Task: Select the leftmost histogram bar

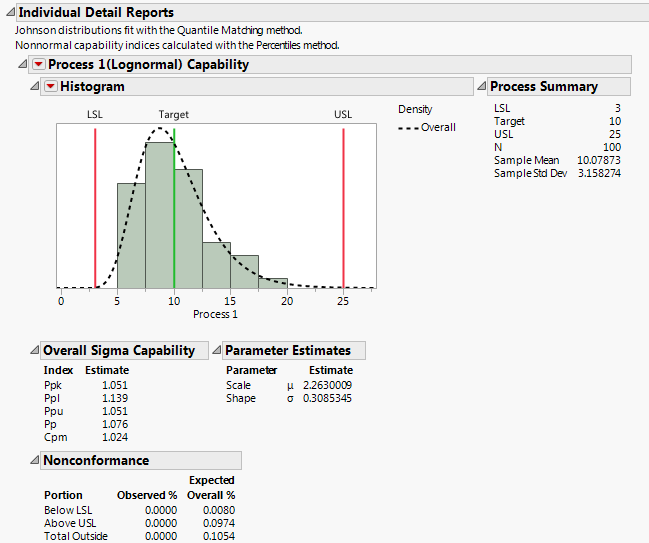Action: click(x=131, y=236)
